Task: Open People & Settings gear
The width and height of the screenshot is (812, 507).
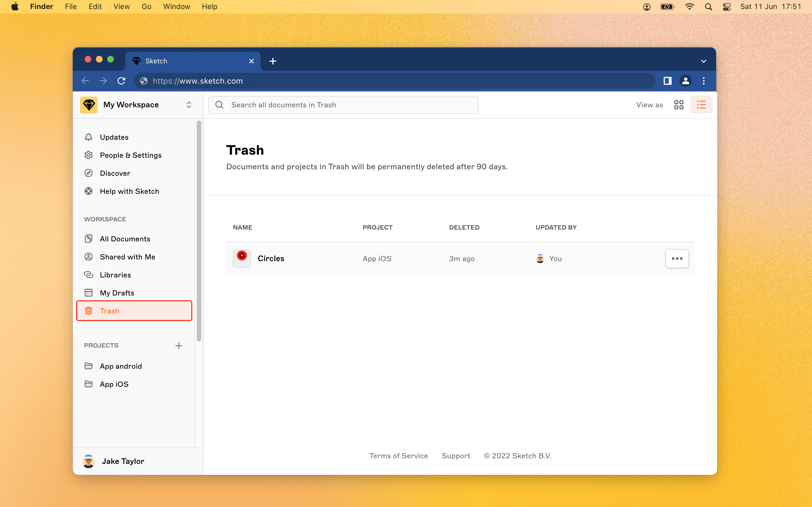Action: coord(89,155)
